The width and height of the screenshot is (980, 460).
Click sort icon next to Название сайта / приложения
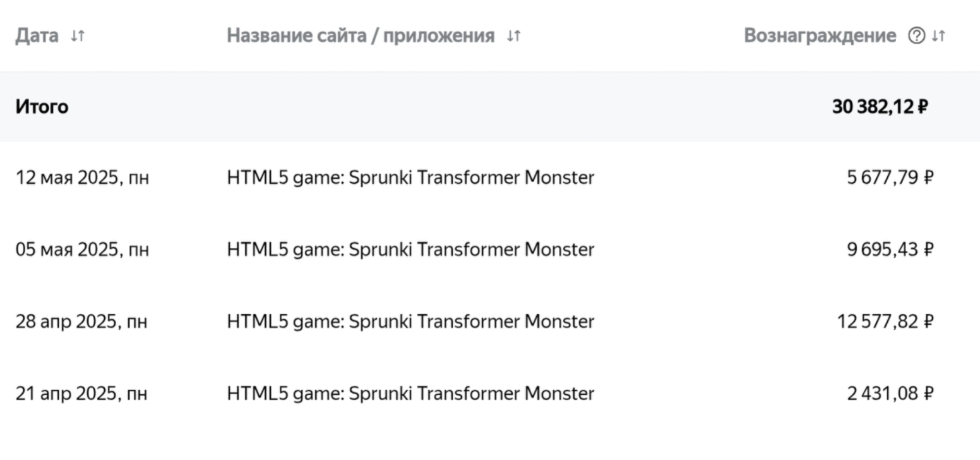[x=513, y=36]
